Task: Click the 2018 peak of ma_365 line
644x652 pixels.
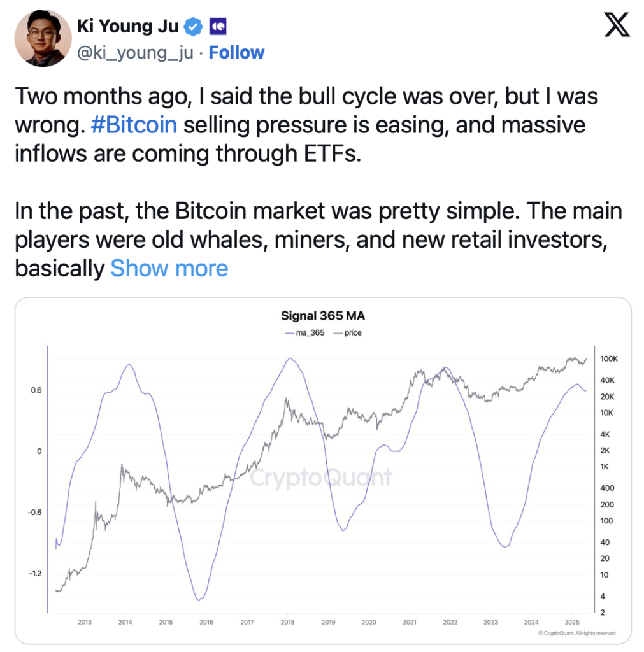Action: pos(290,358)
